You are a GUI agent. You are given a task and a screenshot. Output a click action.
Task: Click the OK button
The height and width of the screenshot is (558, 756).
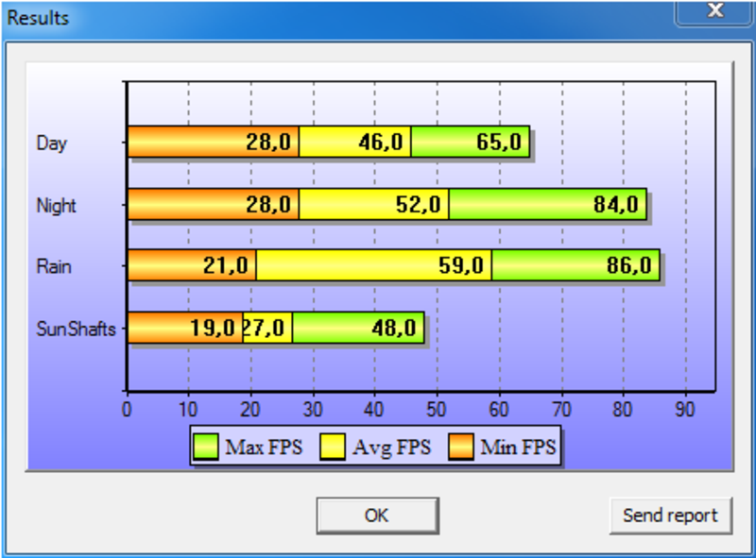(377, 516)
